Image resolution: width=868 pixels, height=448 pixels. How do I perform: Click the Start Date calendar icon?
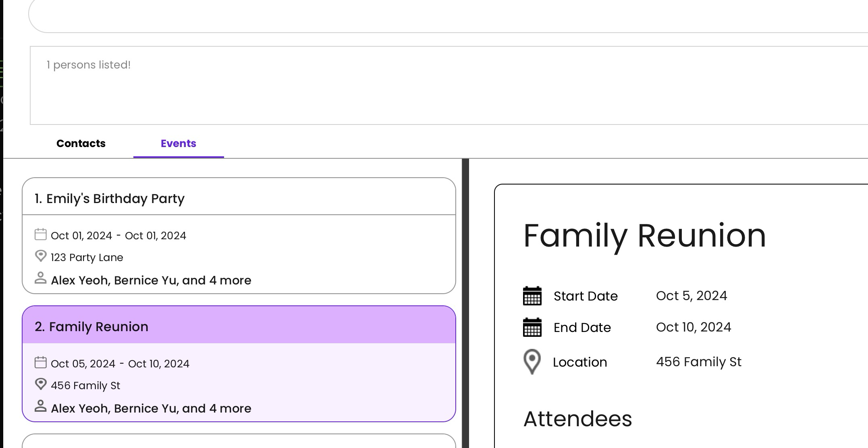point(532,296)
